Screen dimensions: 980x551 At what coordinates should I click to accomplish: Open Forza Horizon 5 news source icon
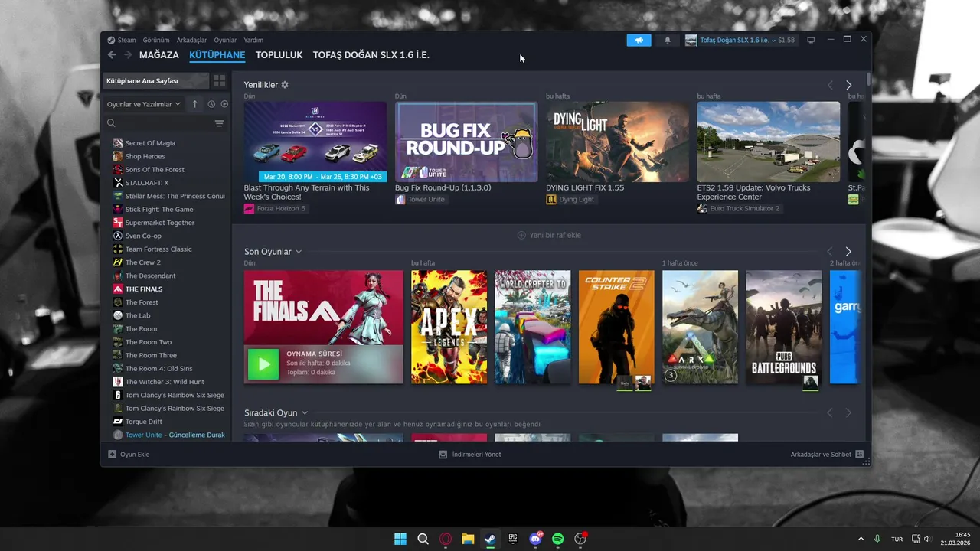click(249, 208)
